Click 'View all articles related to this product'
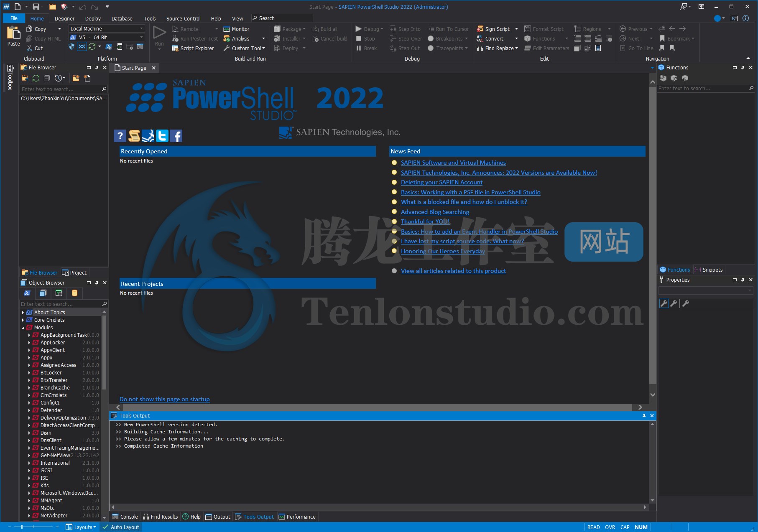 (x=453, y=271)
